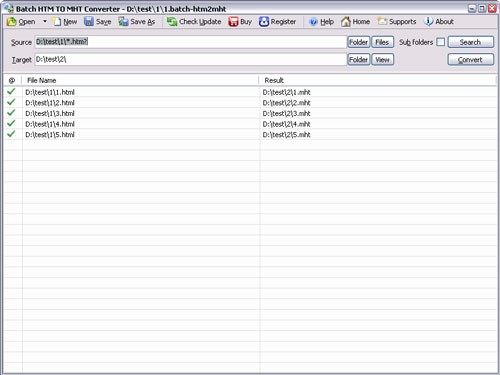The width and height of the screenshot is (500, 375).
Task: Create a new batch with New
Action: point(65,22)
